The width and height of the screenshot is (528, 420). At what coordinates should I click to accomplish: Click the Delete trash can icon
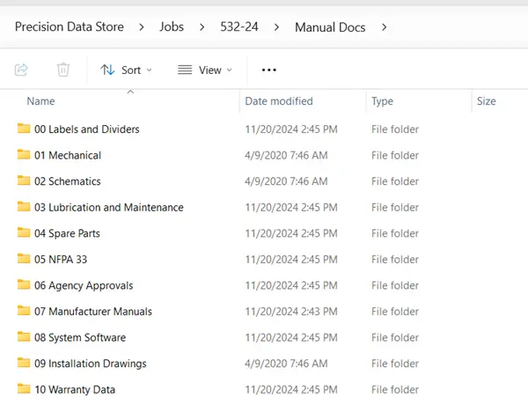tap(63, 70)
